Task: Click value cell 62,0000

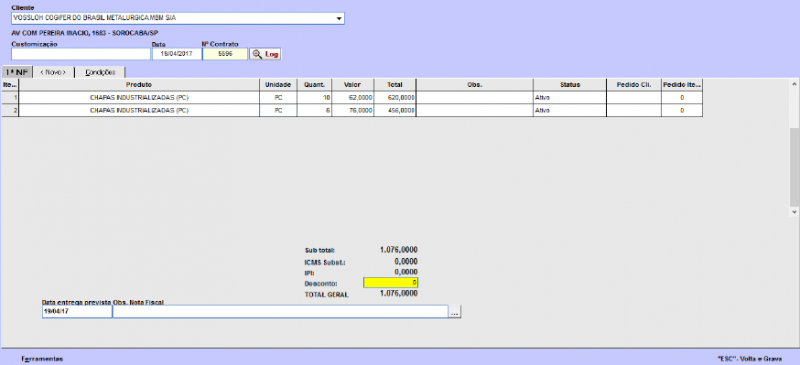Action: [353, 97]
